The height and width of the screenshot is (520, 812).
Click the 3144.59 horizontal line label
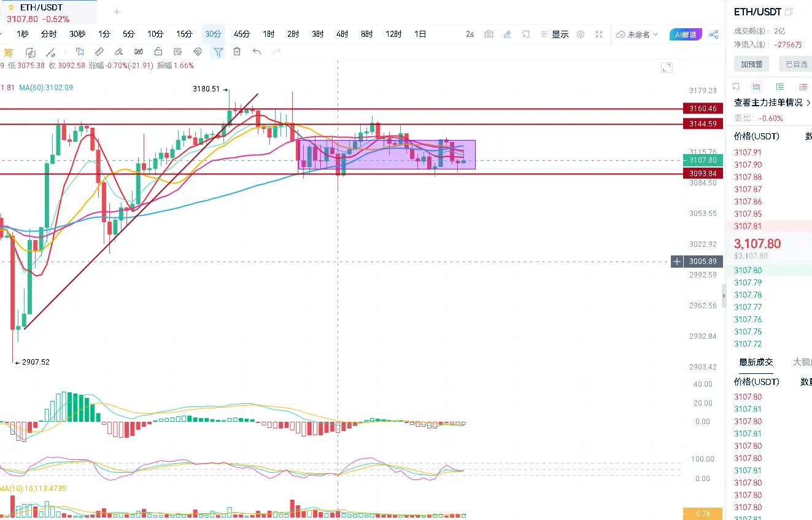click(703, 124)
